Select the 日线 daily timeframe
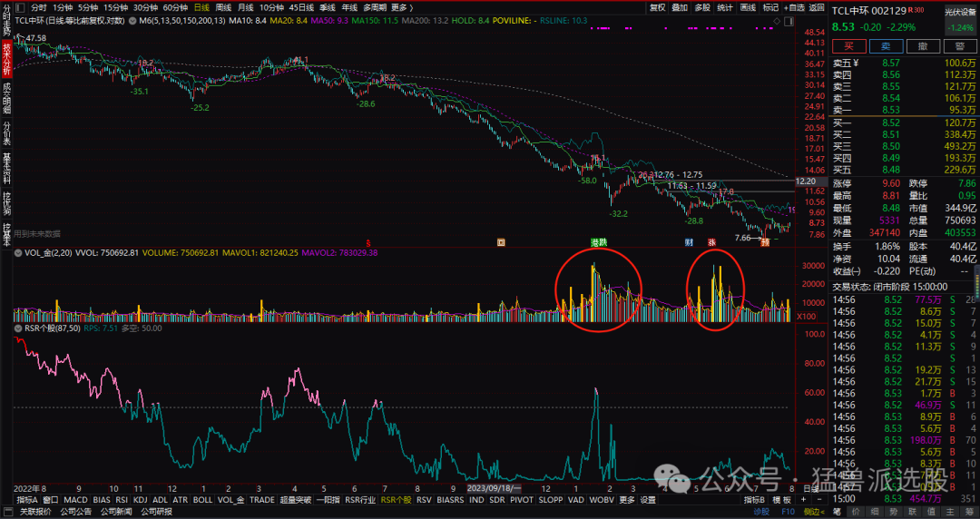Viewport: 980px width, 519px height. pyautogui.click(x=201, y=7)
